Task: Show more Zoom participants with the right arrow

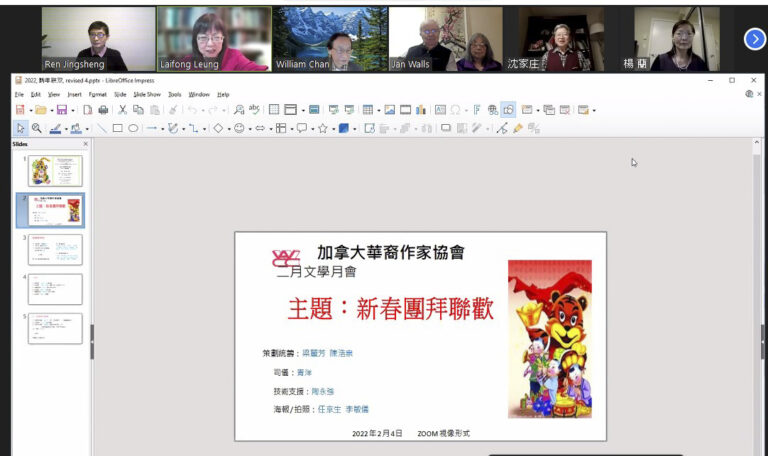Action: coord(754,39)
